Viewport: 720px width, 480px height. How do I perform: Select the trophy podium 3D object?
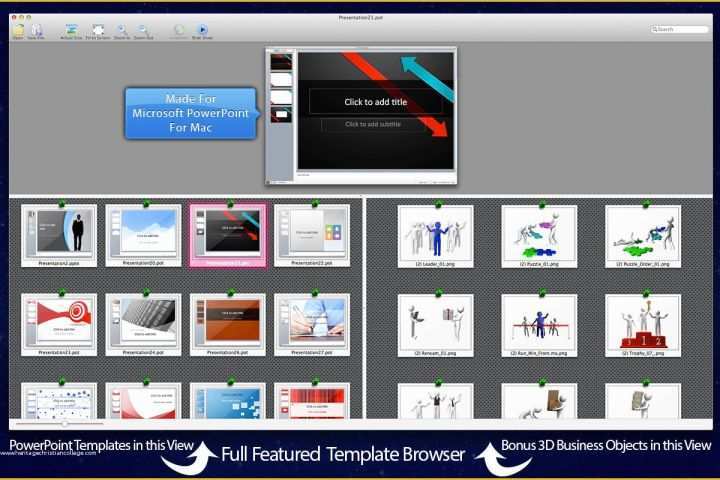(x=643, y=326)
